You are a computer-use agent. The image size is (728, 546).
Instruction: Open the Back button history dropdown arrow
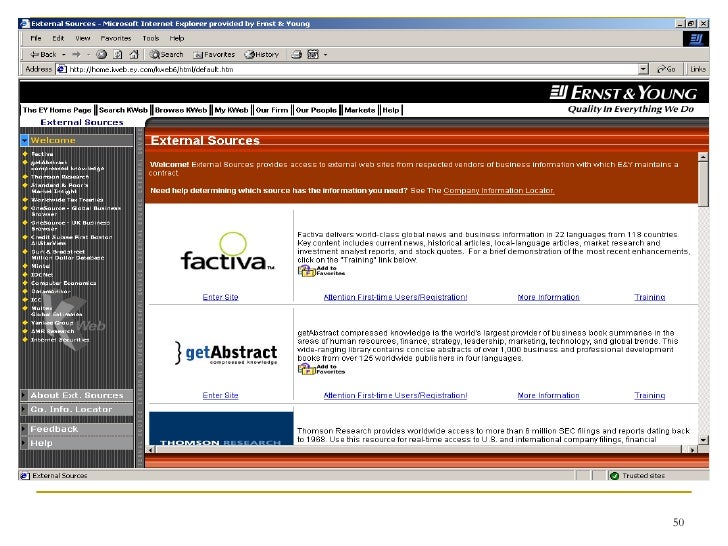pos(64,54)
